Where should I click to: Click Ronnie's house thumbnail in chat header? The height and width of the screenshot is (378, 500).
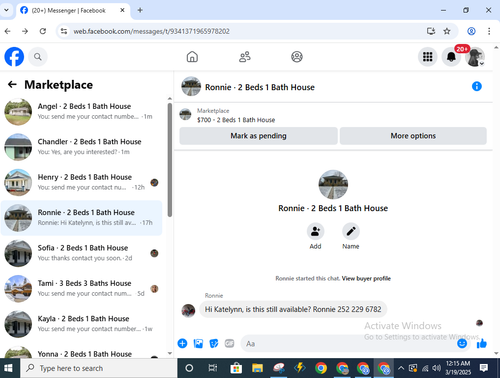(191, 86)
